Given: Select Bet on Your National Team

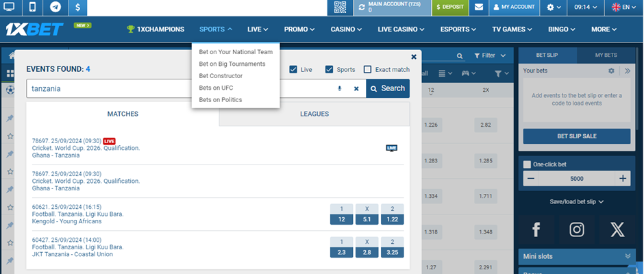Looking at the screenshot, I should pos(236,52).
